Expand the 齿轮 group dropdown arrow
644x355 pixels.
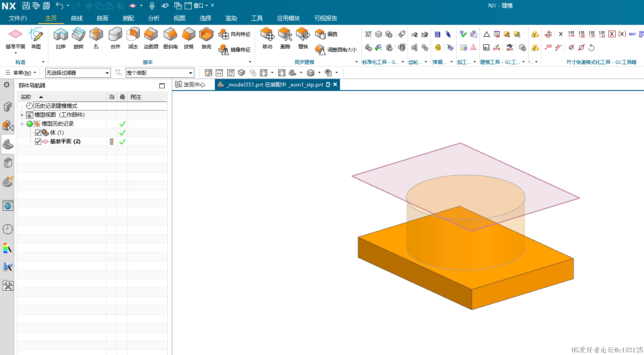426,62
